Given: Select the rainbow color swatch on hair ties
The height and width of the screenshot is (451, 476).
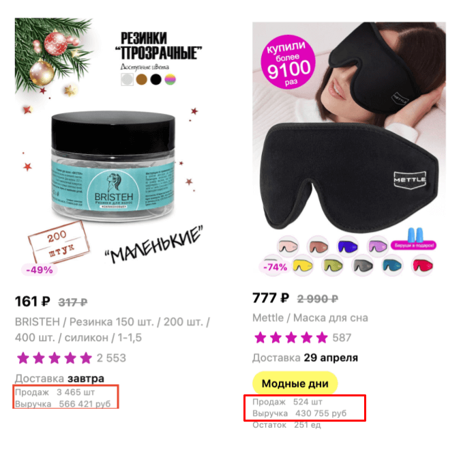Looking at the screenshot, I should click(x=170, y=80).
